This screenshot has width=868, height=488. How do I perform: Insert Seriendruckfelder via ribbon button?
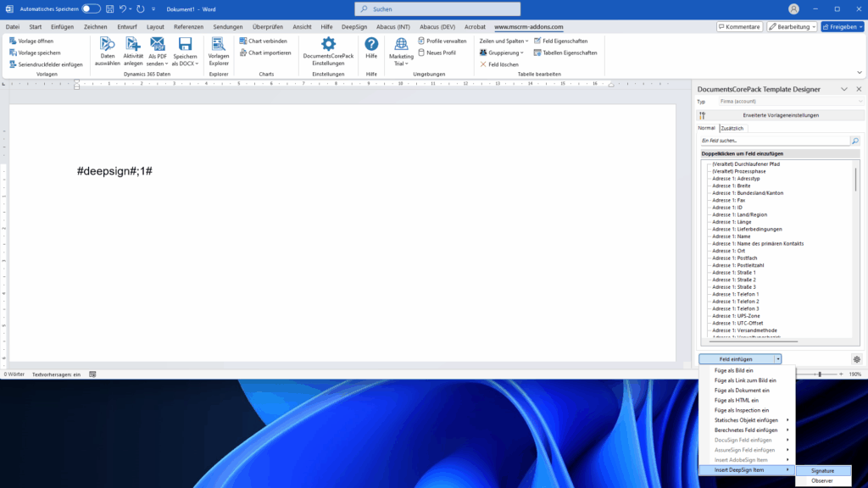pyautogui.click(x=46, y=64)
